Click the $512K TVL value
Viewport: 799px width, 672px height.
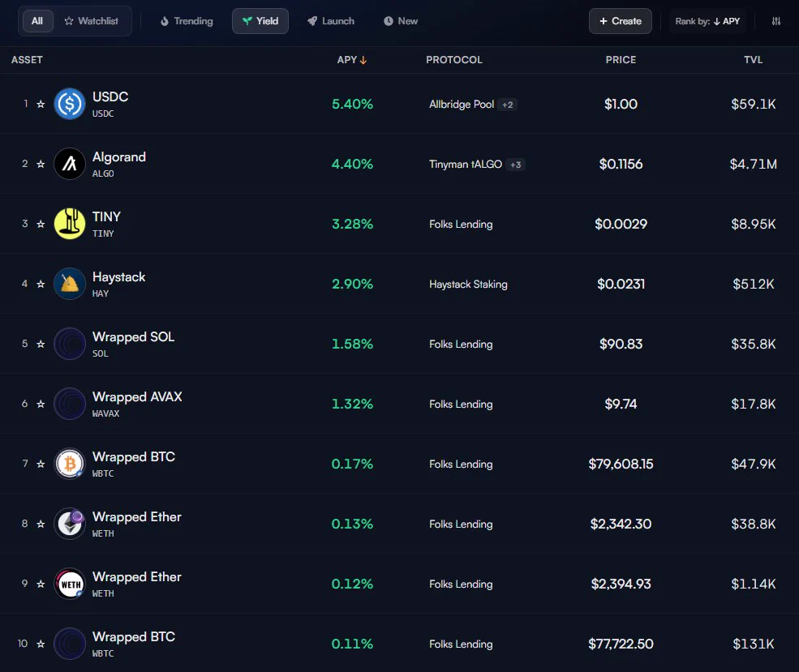point(753,284)
